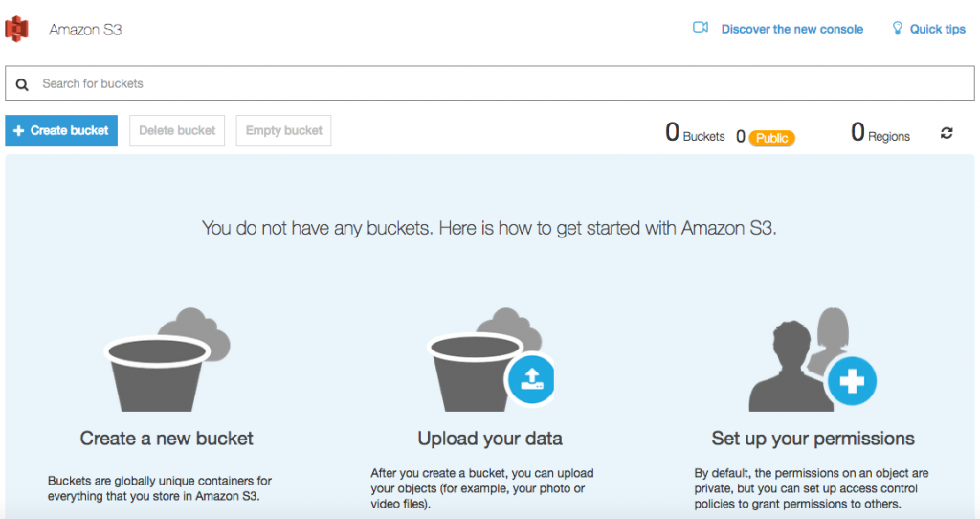Click the Amazon S3 logo icon
980x519 pixels.
click(x=17, y=30)
